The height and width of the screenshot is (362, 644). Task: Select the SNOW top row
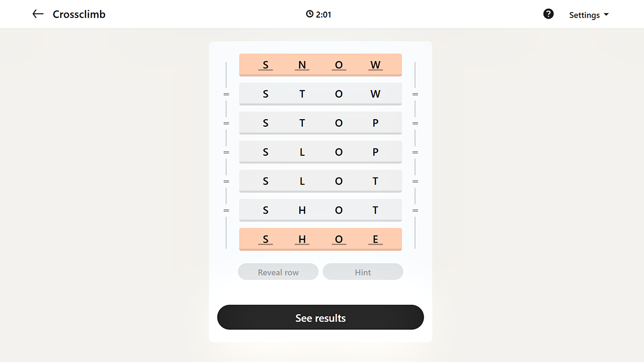pos(320,64)
